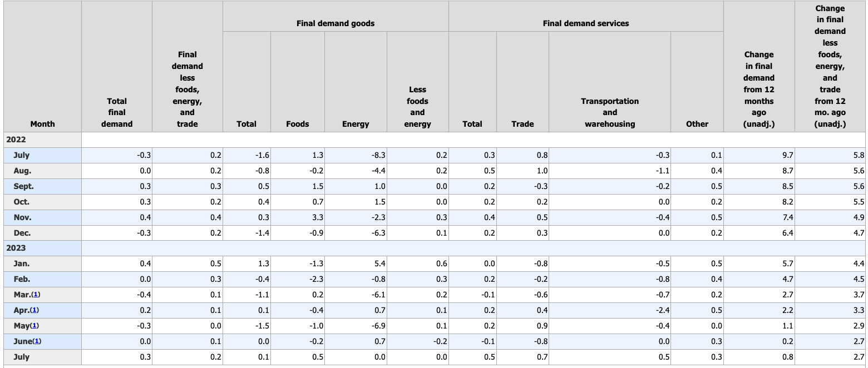Click the Final demand goods column header

click(335, 23)
